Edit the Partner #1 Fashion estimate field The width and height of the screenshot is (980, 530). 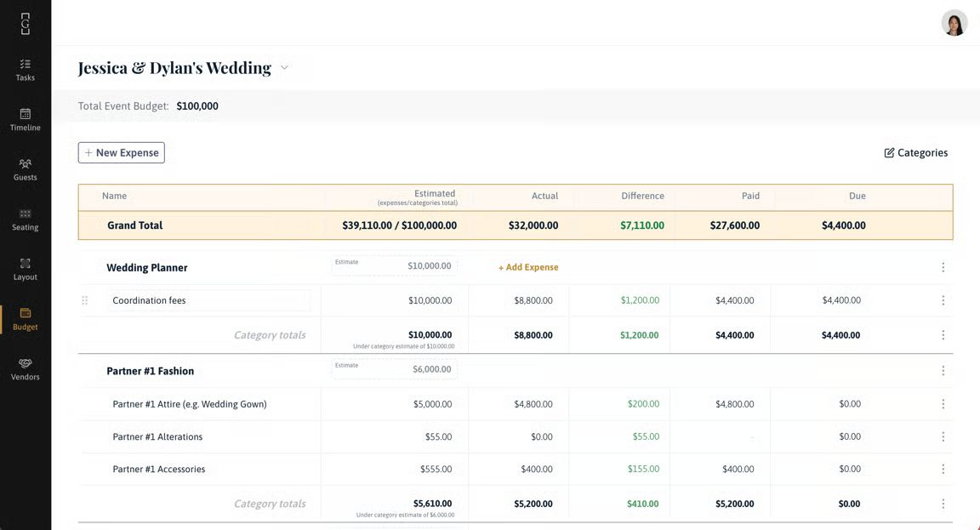click(394, 368)
